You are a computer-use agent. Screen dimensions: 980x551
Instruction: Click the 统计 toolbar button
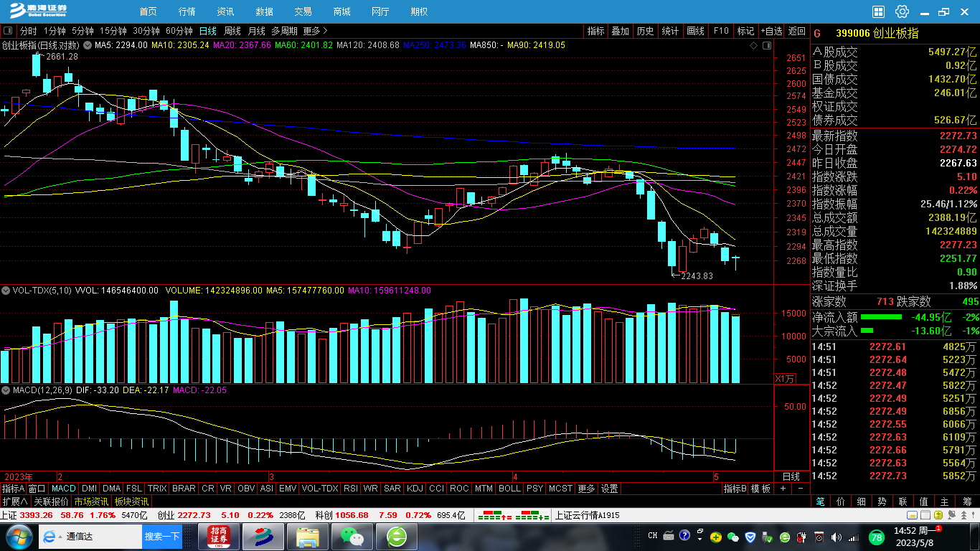671,31
